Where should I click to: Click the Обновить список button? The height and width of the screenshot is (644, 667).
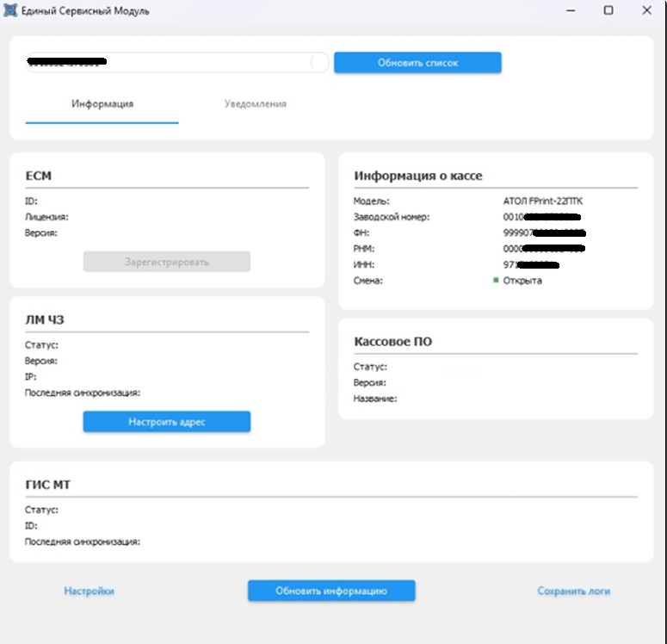[417, 63]
